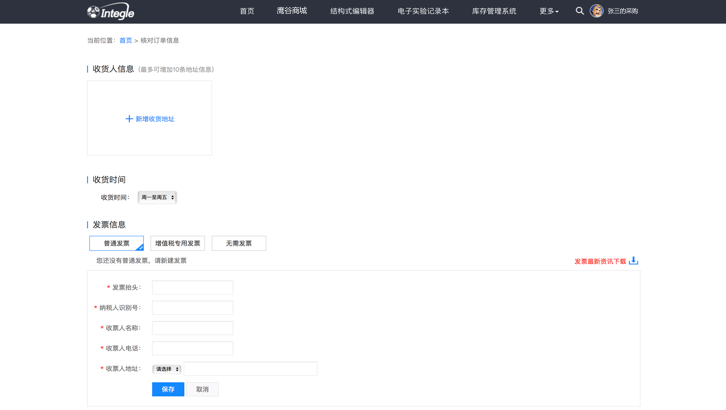Open the search magnifier icon
The width and height of the screenshot is (726, 410).
(580, 11)
